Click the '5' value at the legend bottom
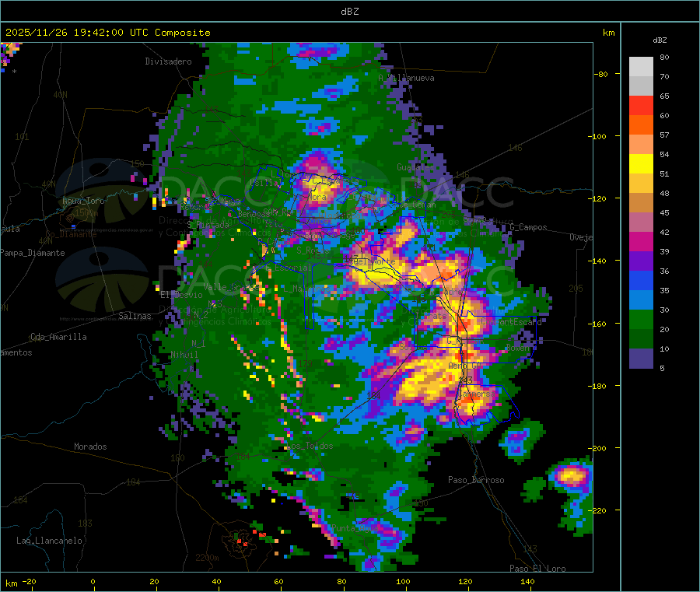Screen dimensions: 700x592 (662, 369)
